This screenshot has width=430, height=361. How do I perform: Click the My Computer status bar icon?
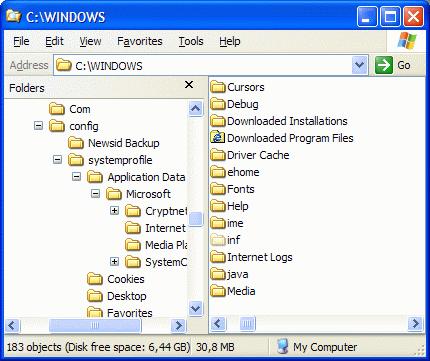pyautogui.click(x=283, y=347)
